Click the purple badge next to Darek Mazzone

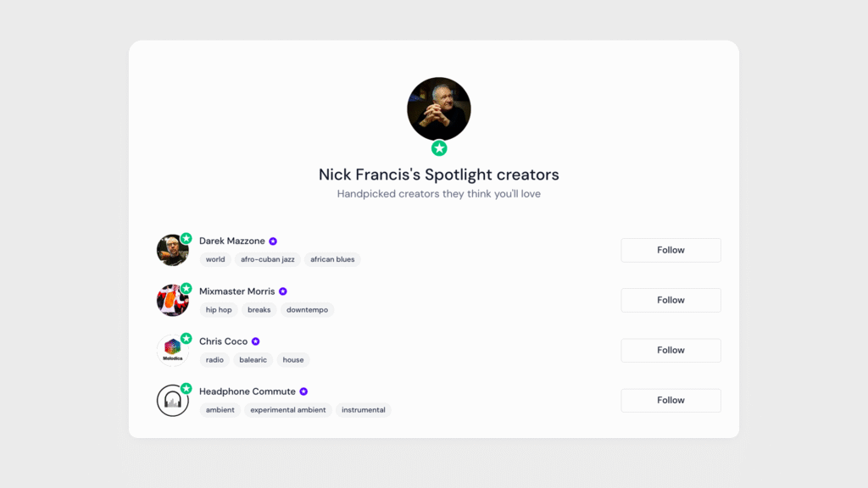coord(273,241)
